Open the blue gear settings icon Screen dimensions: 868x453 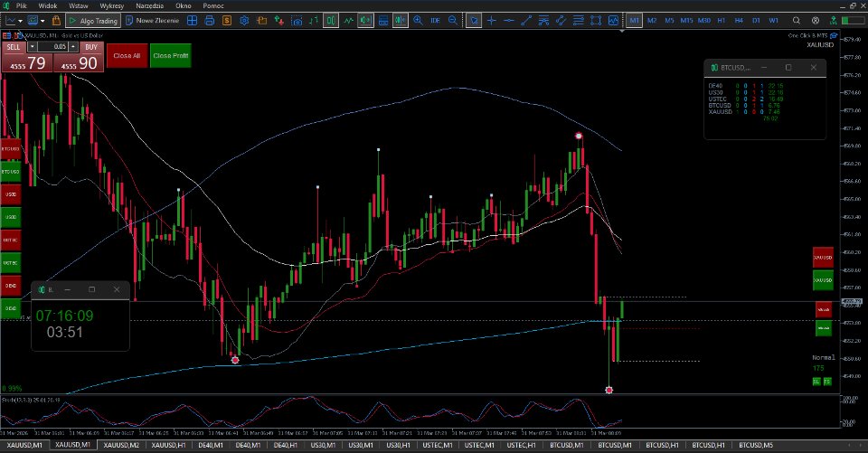244,21
